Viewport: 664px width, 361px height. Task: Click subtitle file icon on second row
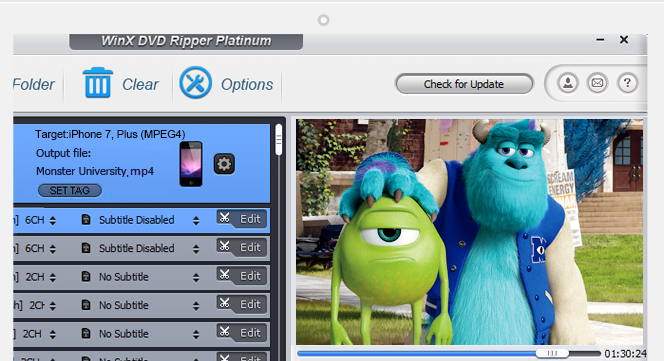coord(86,248)
